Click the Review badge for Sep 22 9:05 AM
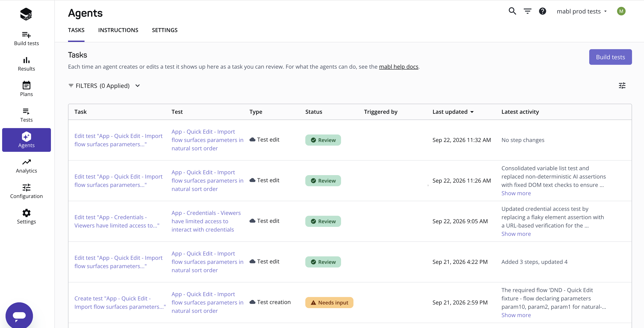Screen dimensions: 644x328 323,221
